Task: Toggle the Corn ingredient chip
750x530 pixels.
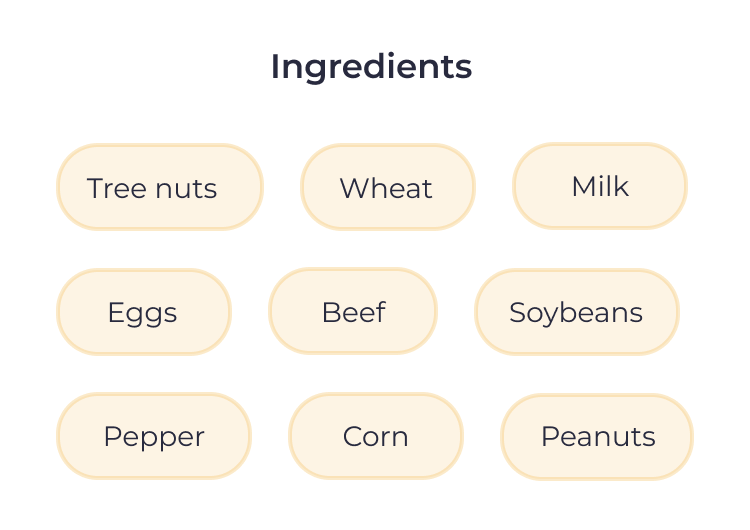Action: (x=376, y=436)
